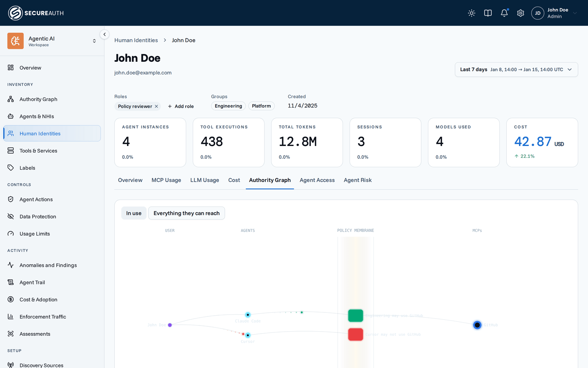Open Enforcement Traffic in the sidebar
This screenshot has height=368, width=588.
click(x=52, y=316)
